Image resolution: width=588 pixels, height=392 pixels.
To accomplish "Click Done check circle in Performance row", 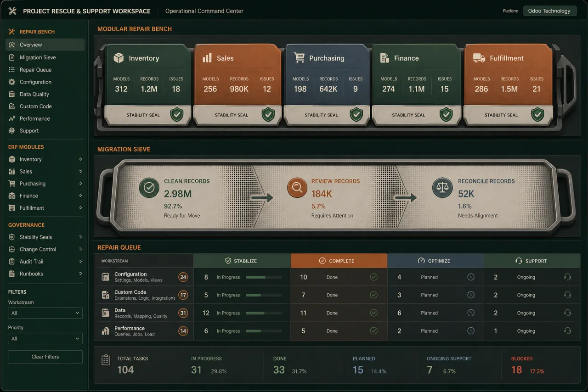I will point(374,330).
